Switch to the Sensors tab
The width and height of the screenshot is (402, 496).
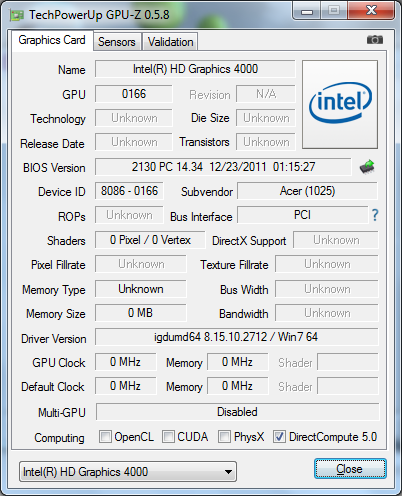pyautogui.click(x=117, y=42)
